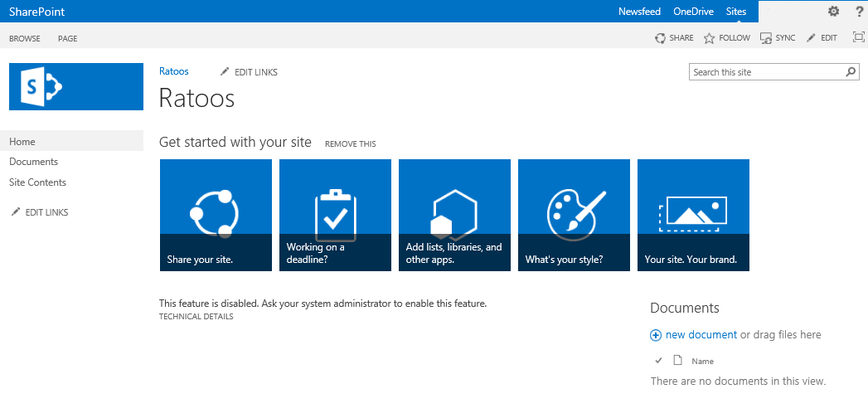Click the new document link
Screen dimensions: 868x413
701,334
